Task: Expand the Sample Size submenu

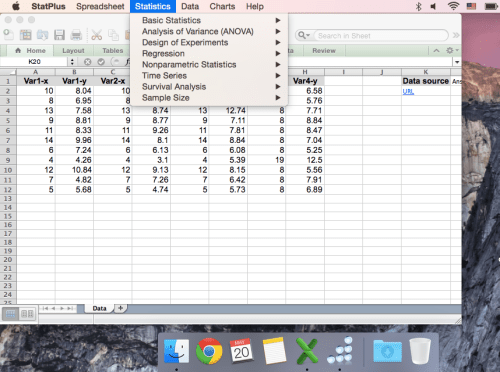Action: coord(209,98)
